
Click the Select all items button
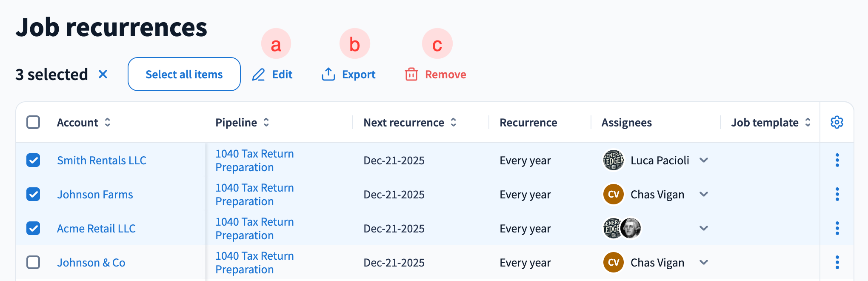[x=184, y=74]
